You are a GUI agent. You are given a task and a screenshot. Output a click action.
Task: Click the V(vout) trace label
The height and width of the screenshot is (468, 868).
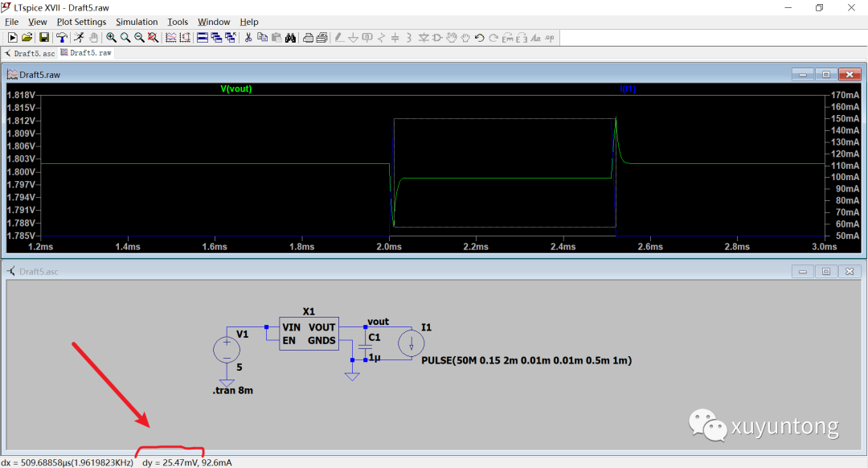tap(236, 89)
